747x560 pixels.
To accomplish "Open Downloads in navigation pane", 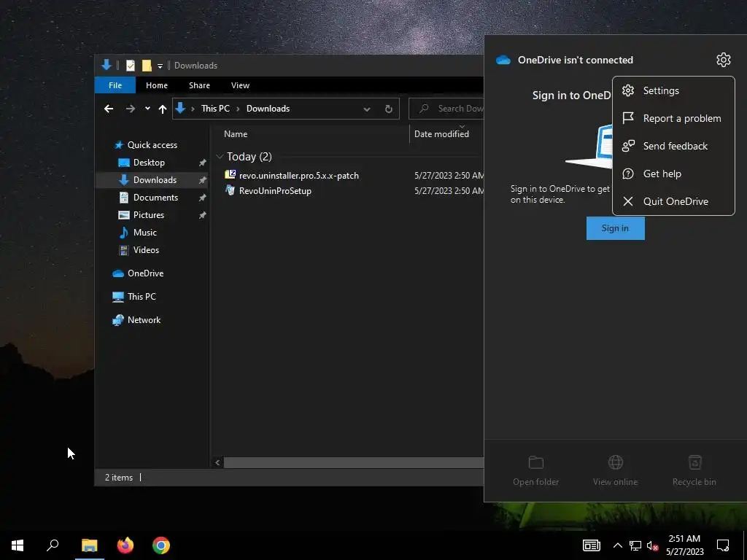I will [155, 180].
